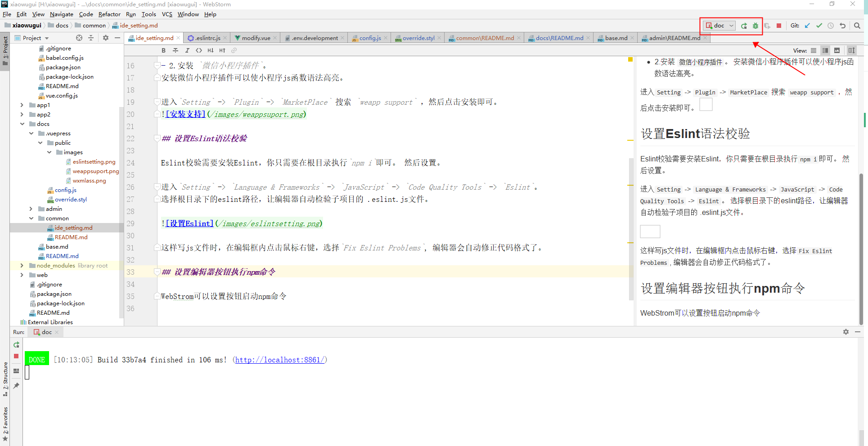Debug the doc configuration (bug icon)

click(x=756, y=26)
